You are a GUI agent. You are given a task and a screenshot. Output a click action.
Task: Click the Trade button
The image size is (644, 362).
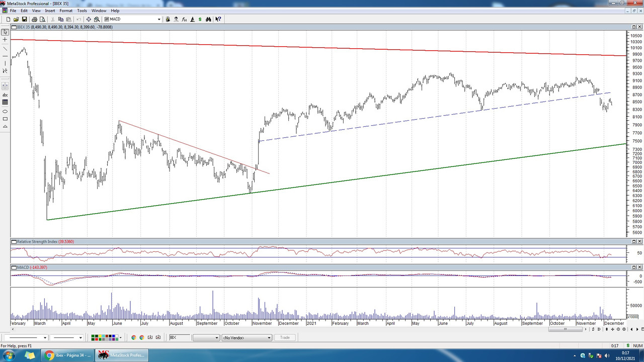[x=285, y=337]
